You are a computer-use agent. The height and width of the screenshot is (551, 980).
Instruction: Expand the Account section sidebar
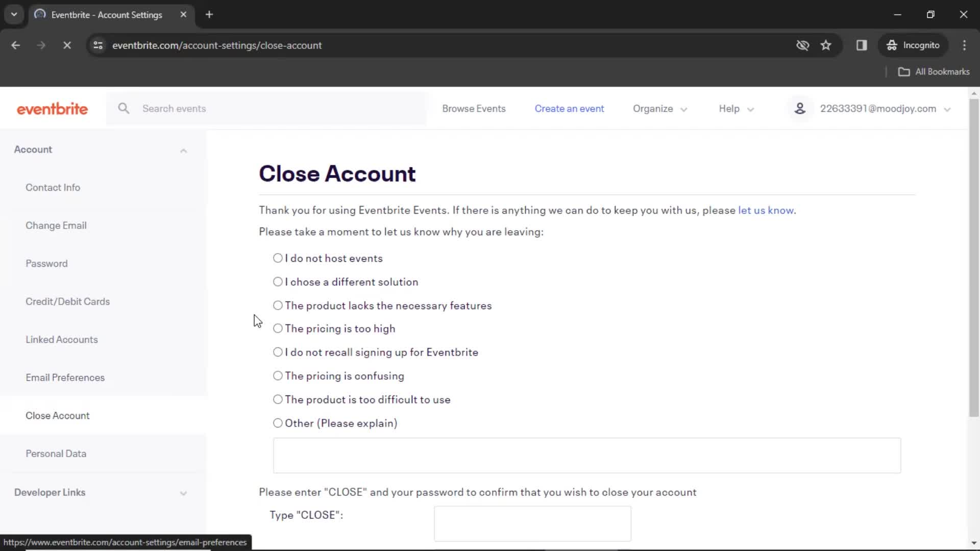184,149
